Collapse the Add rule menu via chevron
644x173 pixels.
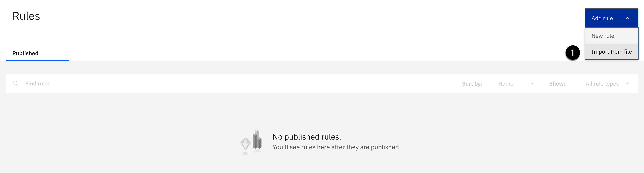click(x=627, y=18)
